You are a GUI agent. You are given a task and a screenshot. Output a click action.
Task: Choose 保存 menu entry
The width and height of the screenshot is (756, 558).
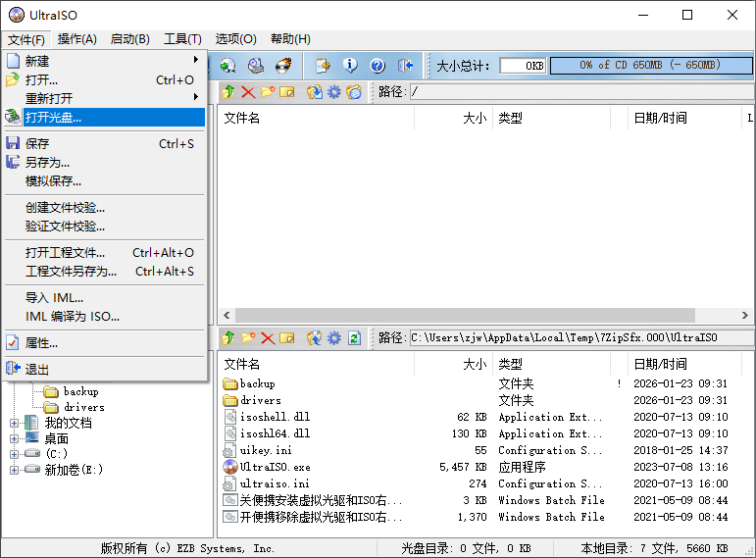click(105, 144)
